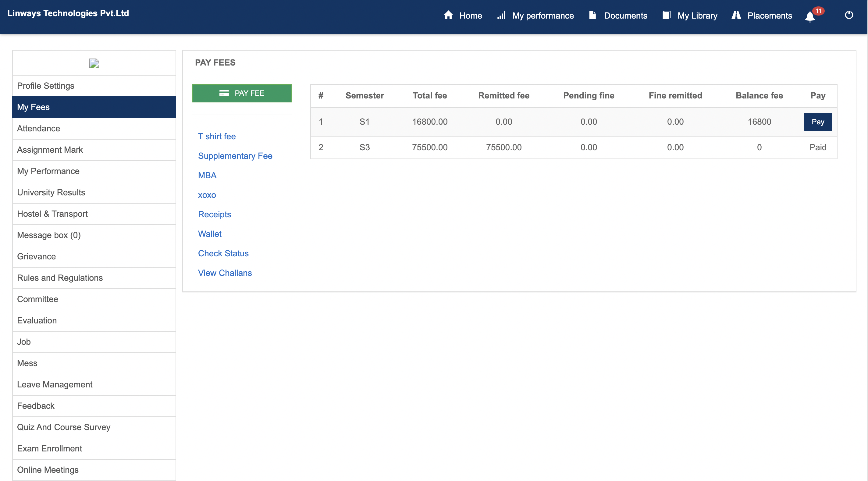Select Online Meetings in sidebar
The image size is (868, 481).
(x=94, y=470)
